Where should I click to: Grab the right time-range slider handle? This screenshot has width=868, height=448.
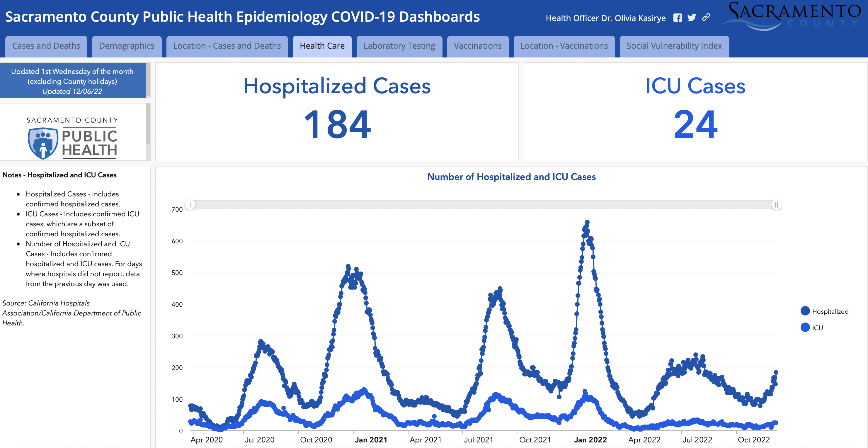[x=776, y=205]
